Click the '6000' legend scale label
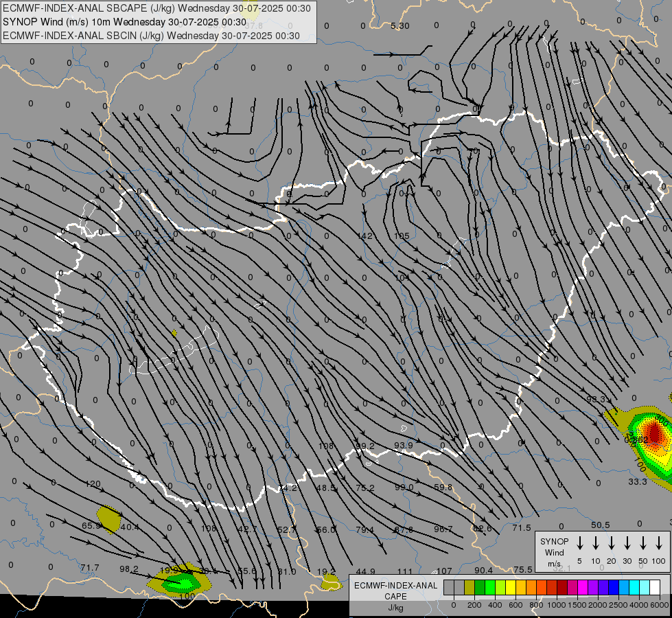This screenshot has height=618, width=672. coord(659,605)
